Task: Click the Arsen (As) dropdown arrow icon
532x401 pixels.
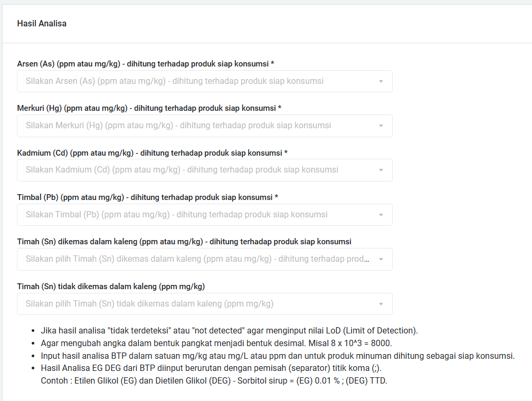Action: click(x=381, y=82)
